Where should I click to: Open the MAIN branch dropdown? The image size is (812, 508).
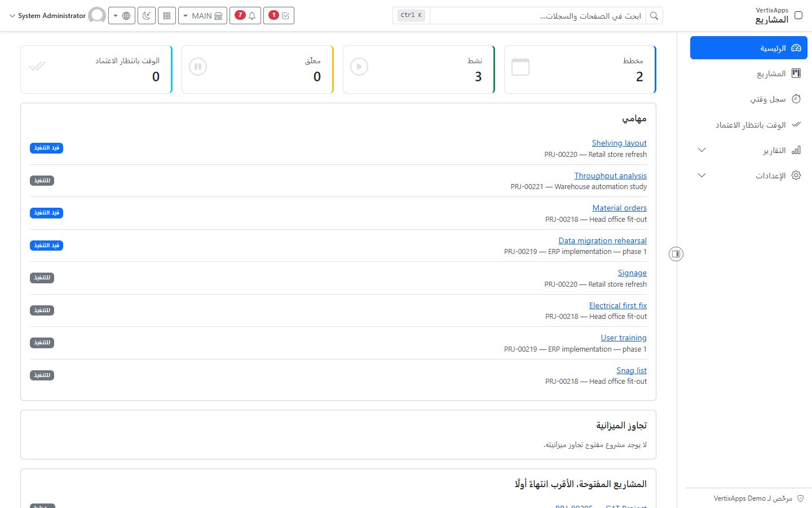click(x=202, y=16)
